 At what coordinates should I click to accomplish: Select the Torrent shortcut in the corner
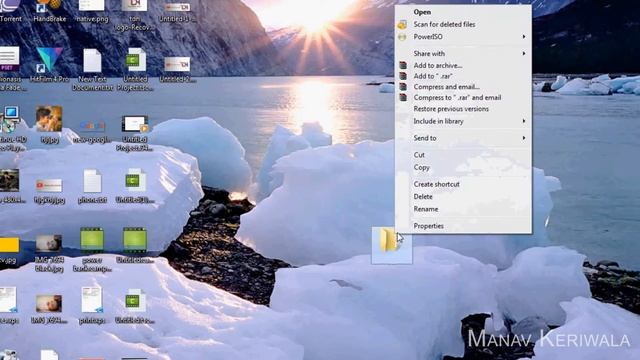(10, 11)
